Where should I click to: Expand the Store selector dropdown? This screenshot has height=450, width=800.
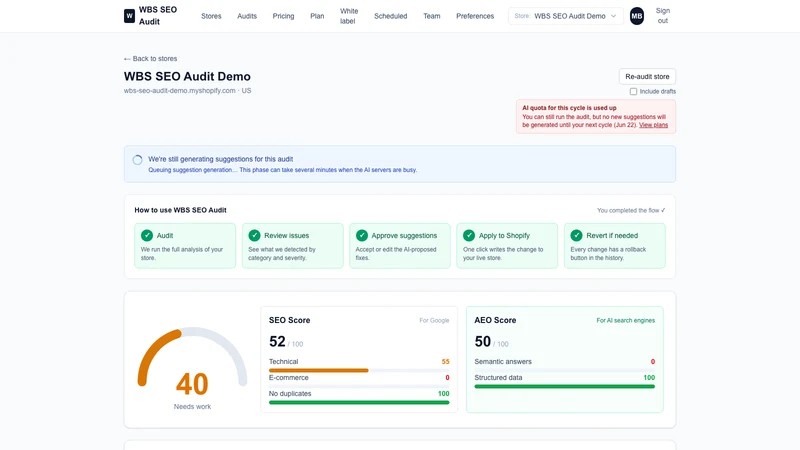pyautogui.click(x=565, y=16)
